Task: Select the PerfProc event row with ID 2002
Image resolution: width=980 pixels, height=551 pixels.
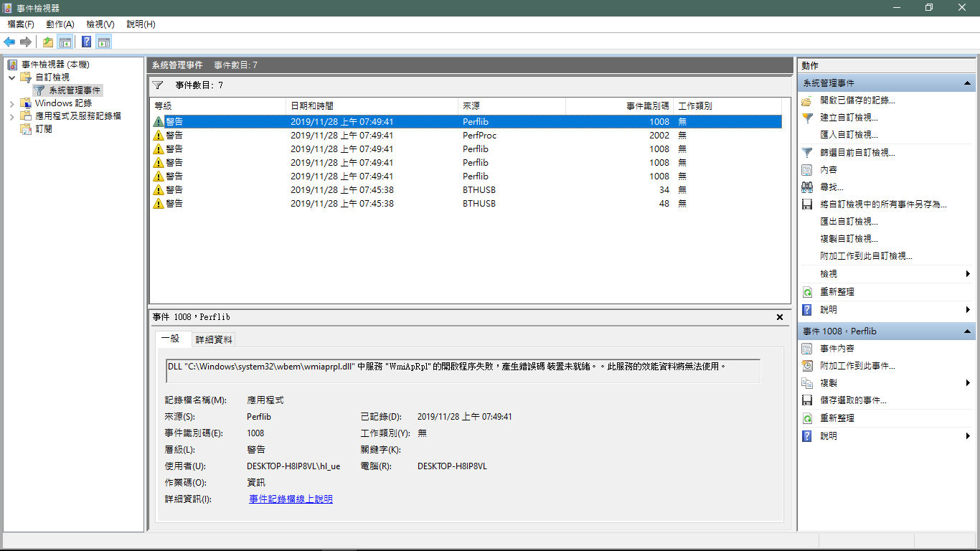Action: pos(466,136)
